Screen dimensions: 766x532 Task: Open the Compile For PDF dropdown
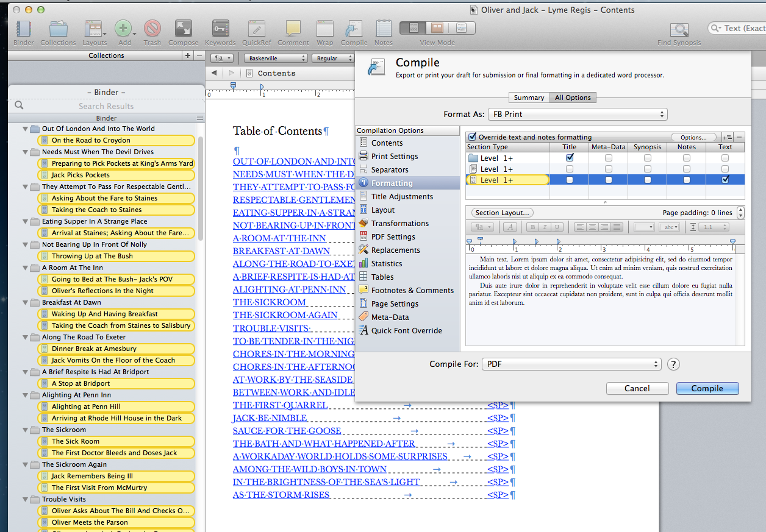pyautogui.click(x=571, y=364)
